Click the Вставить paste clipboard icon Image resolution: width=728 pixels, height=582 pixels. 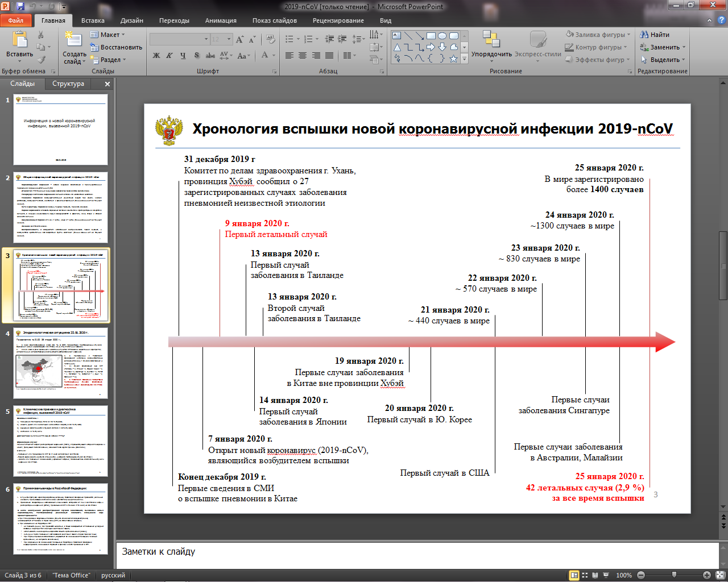click(x=20, y=40)
